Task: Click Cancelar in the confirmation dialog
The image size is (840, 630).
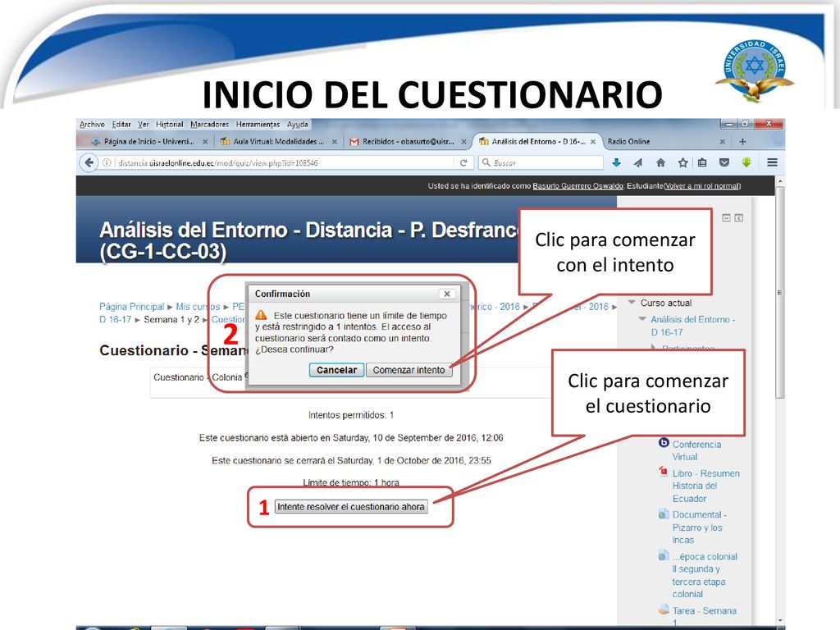Action: coord(336,370)
